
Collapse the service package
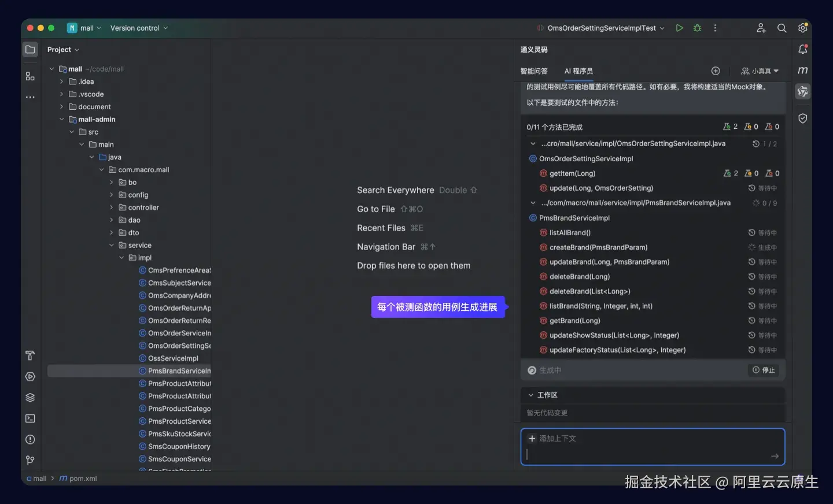pos(112,245)
